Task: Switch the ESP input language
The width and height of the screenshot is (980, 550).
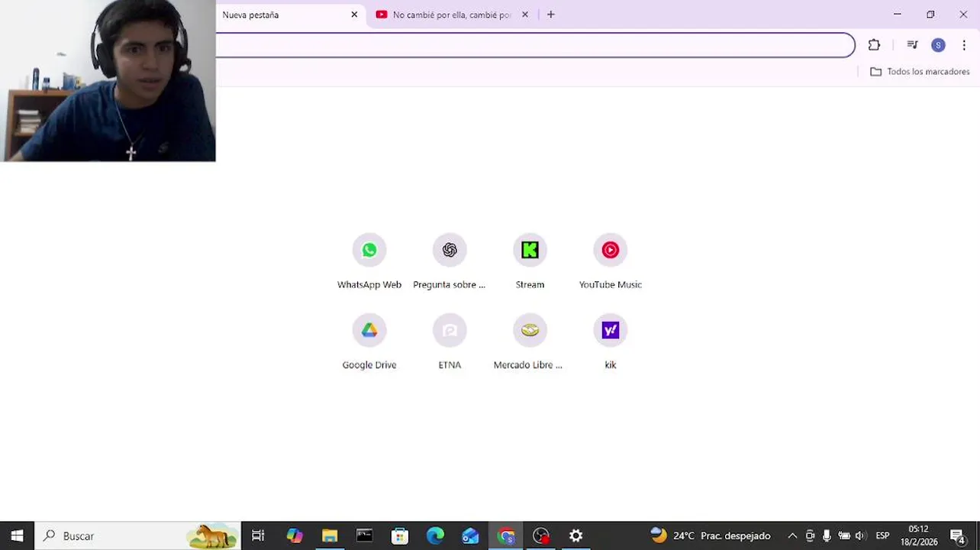Action: [x=882, y=535]
